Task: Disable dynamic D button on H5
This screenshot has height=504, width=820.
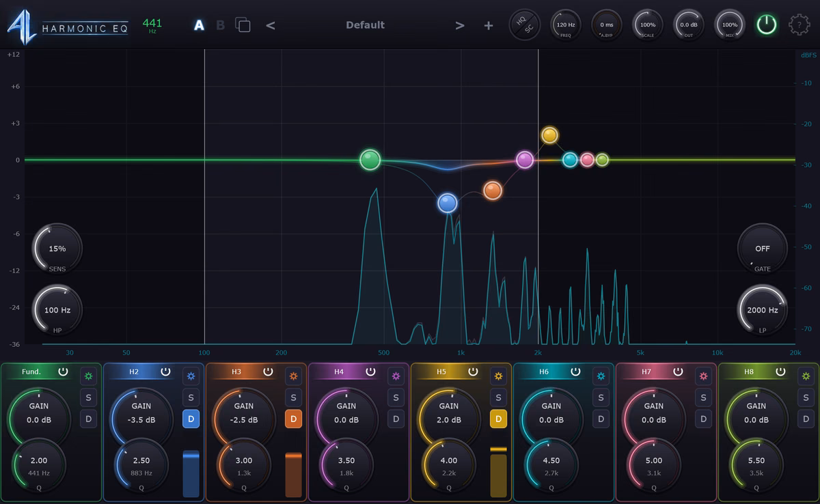Action: tap(498, 419)
